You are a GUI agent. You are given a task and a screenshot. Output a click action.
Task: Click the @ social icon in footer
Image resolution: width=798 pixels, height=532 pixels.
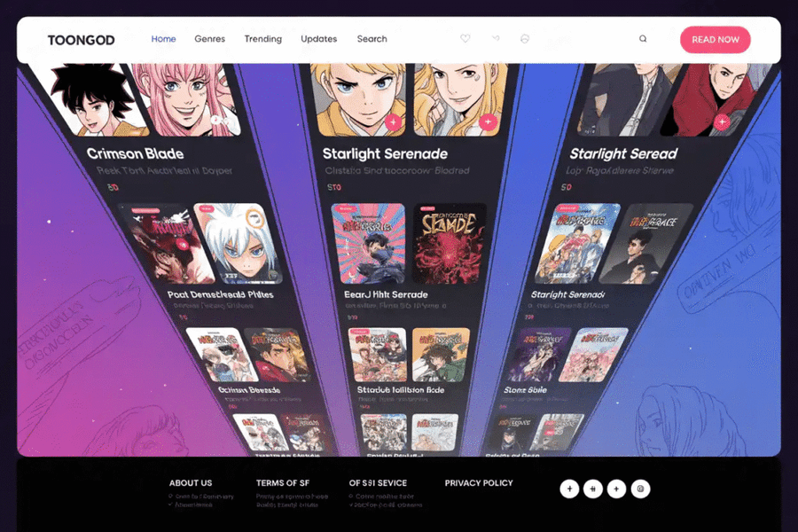pyautogui.click(x=640, y=489)
